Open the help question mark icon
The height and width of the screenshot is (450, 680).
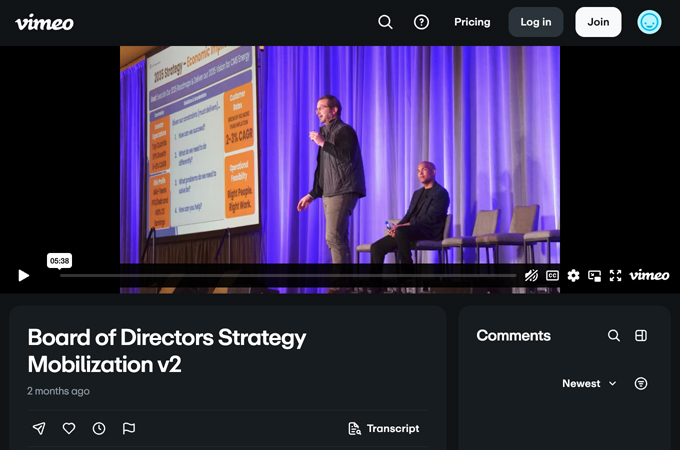click(x=421, y=22)
